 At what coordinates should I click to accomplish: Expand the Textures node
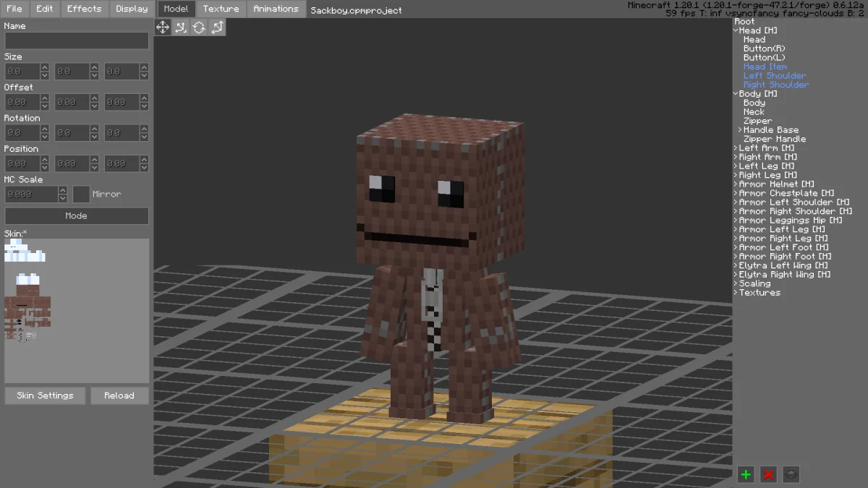736,293
